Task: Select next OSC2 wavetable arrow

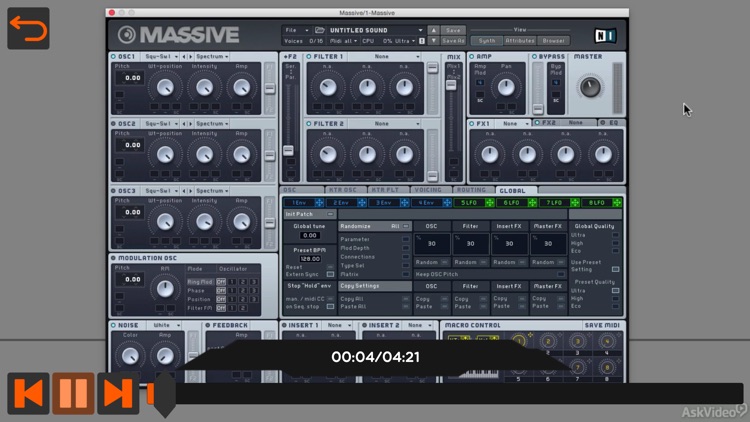Action: [x=190, y=124]
